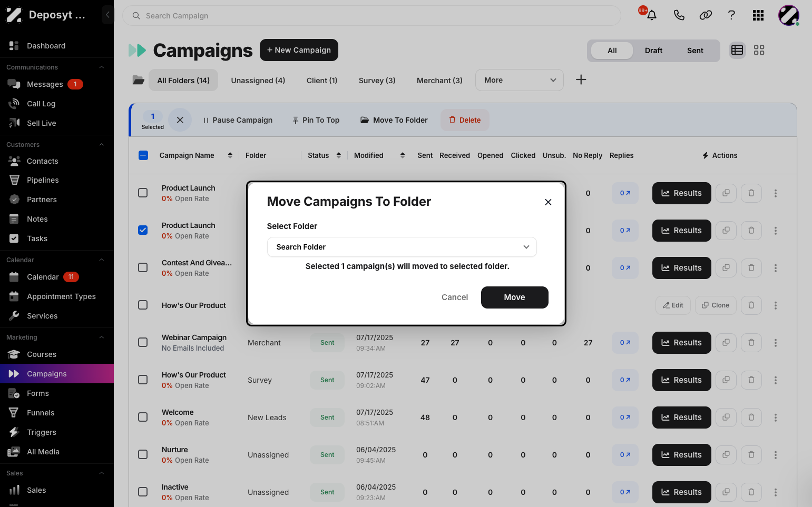Collapse the Marketing sidebar section
This screenshot has width=812, height=507.
click(102, 337)
